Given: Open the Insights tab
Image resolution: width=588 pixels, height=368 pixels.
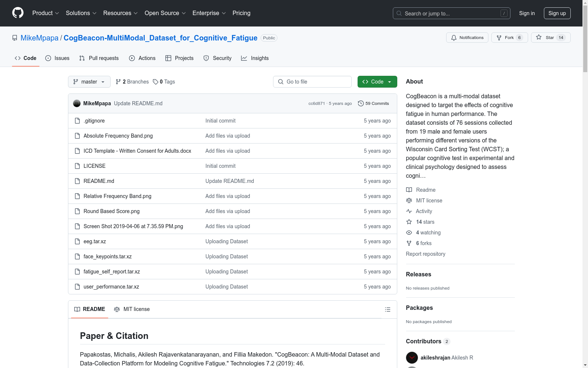Looking at the screenshot, I should [x=255, y=58].
